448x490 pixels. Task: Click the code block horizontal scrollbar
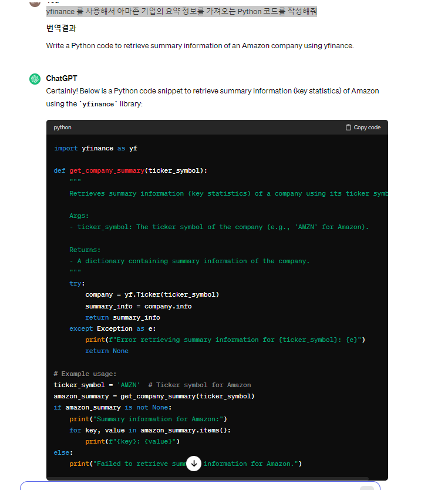click(208, 478)
